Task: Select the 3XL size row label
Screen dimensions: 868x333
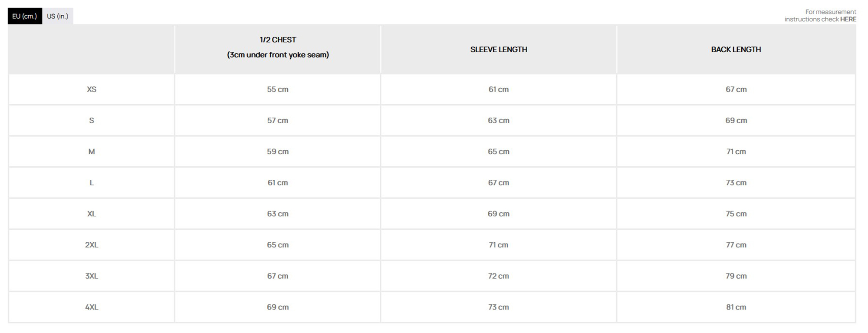Action: [x=92, y=276]
